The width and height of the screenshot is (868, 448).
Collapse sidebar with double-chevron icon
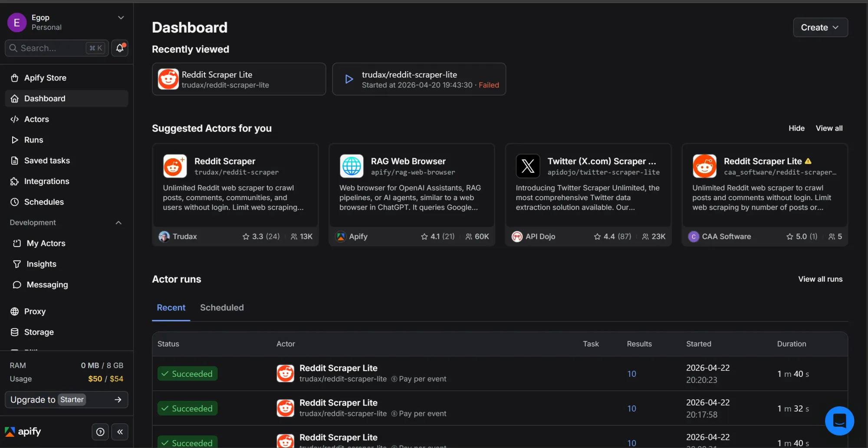(120, 432)
